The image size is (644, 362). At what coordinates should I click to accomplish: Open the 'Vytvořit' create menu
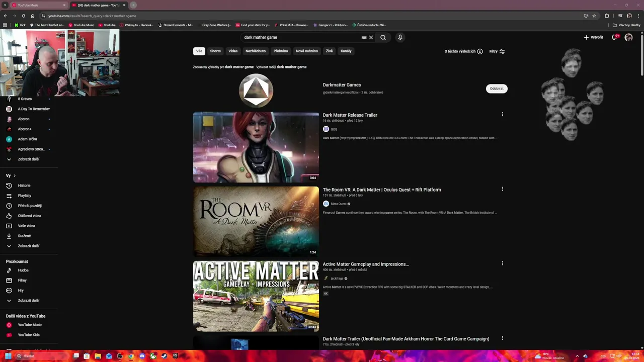point(593,37)
